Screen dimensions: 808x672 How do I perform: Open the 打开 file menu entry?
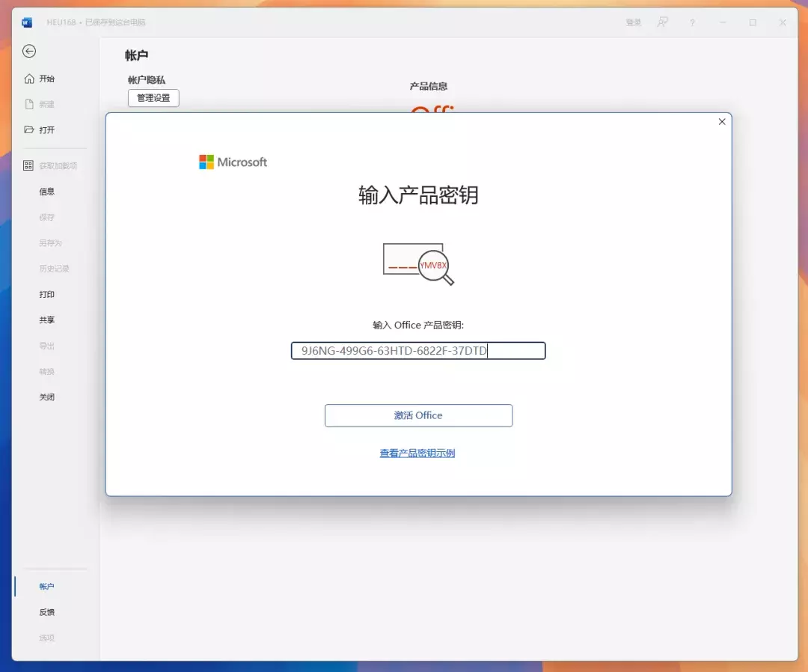pos(46,130)
